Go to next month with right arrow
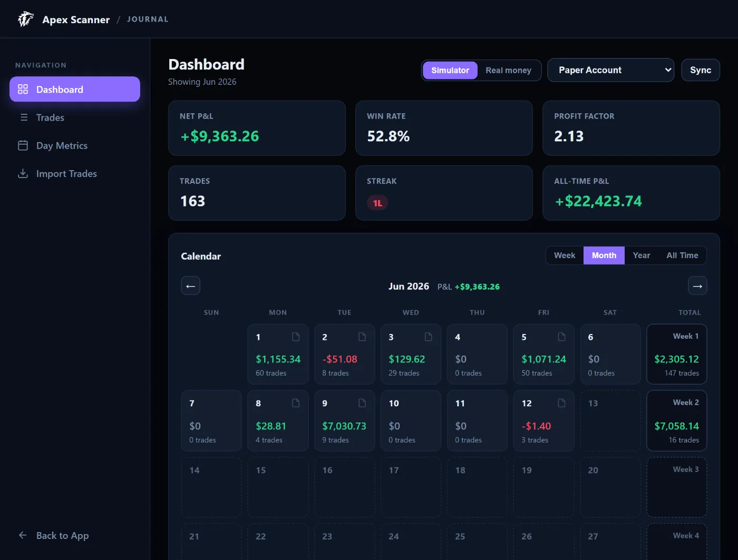 click(x=697, y=286)
